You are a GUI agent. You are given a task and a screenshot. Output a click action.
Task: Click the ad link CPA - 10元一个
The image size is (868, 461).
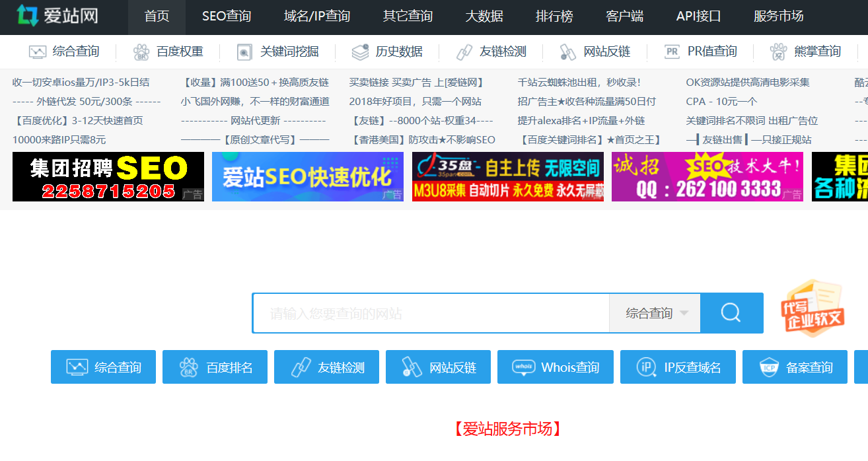(x=722, y=102)
